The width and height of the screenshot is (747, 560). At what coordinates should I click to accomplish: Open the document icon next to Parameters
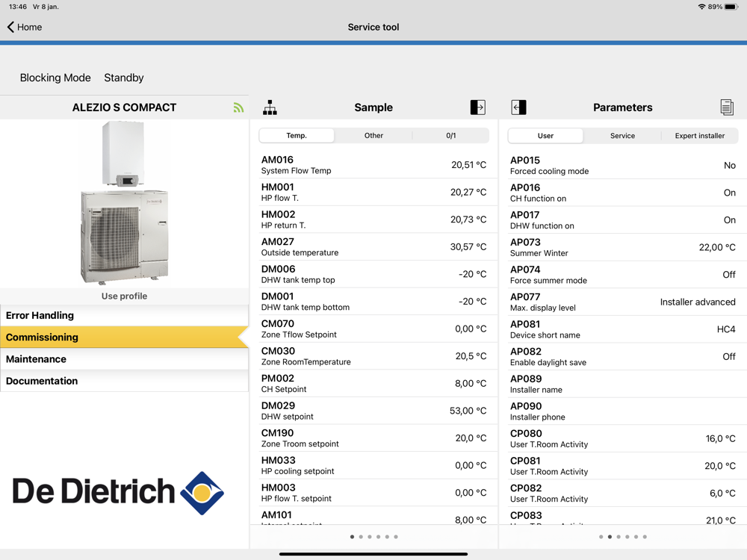click(x=727, y=107)
